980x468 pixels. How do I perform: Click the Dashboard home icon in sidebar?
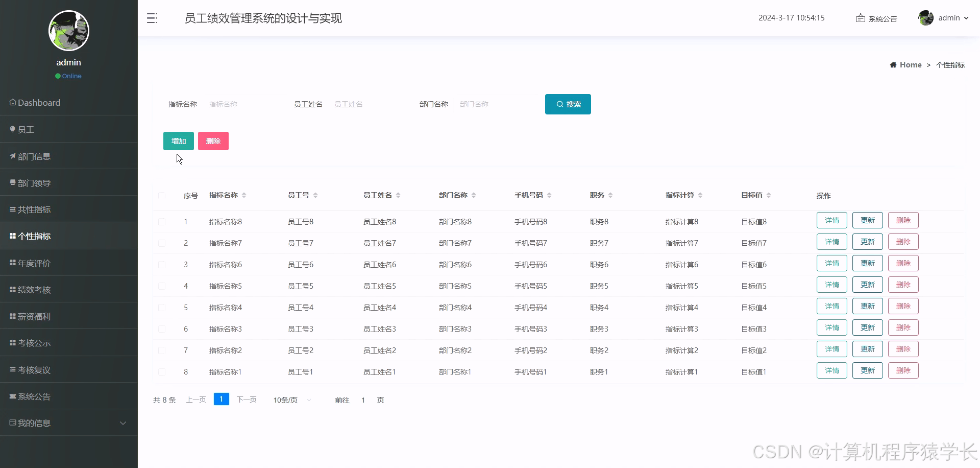(13, 102)
